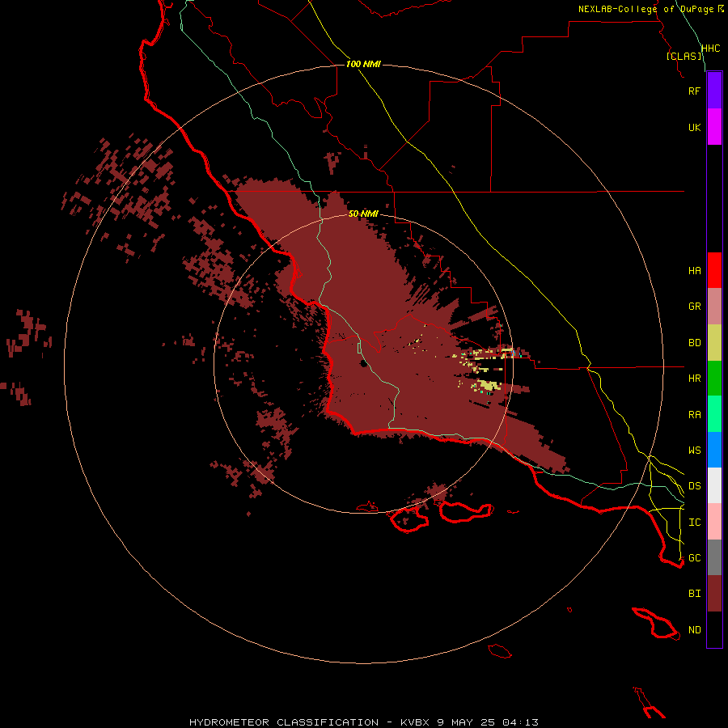This screenshot has height=728, width=728.
Task: Click the HA red legend swatch
Action: tap(714, 270)
